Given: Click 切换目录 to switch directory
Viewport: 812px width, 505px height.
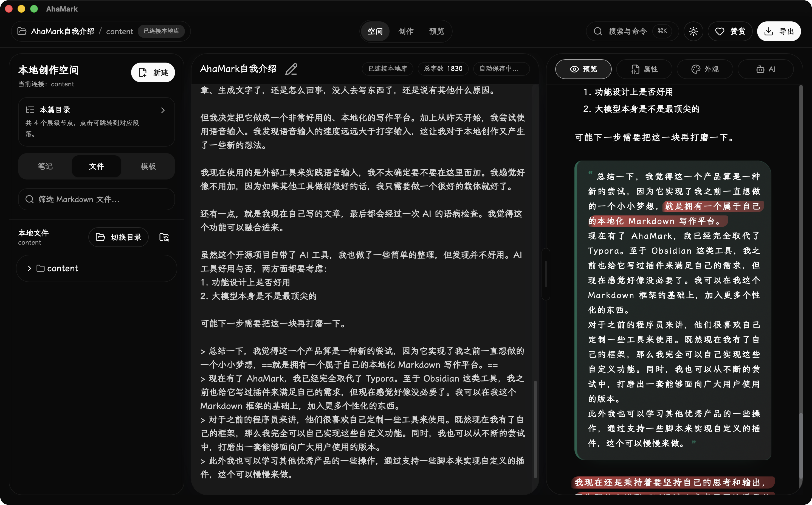Looking at the screenshot, I should pyautogui.click(x=119, y=237).
